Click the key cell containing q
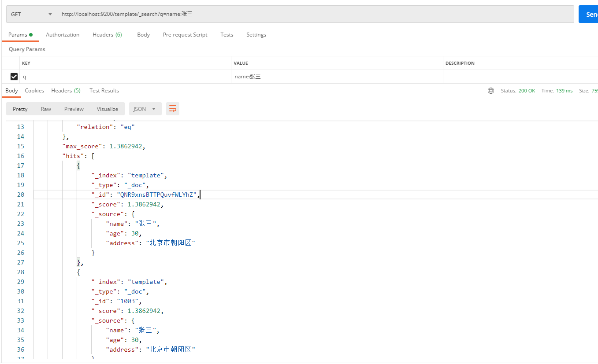This screenshot has height=364, width=598. pyautogui.click(x=125, y=77)
